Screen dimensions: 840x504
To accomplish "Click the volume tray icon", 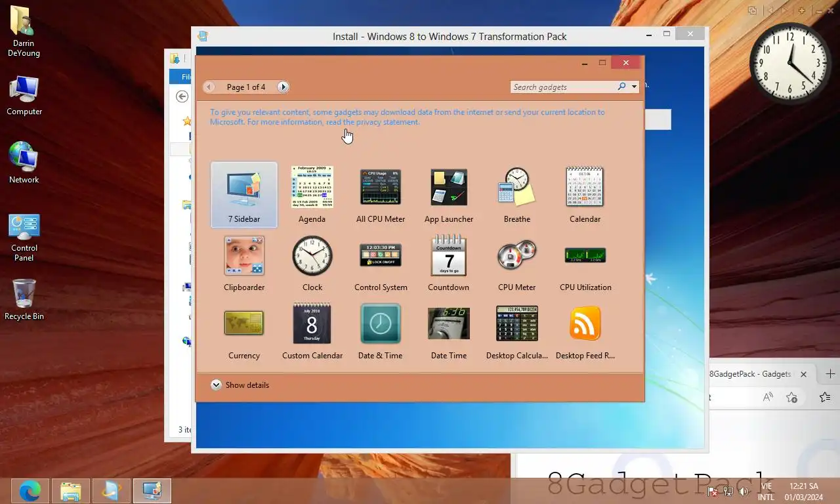I will click(x=744, y=491).
